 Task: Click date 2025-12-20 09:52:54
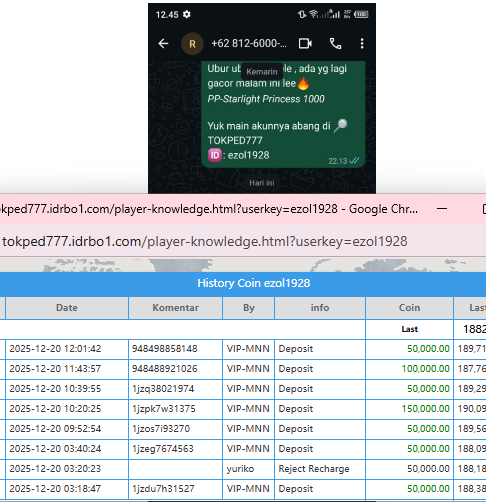point(55,429)
